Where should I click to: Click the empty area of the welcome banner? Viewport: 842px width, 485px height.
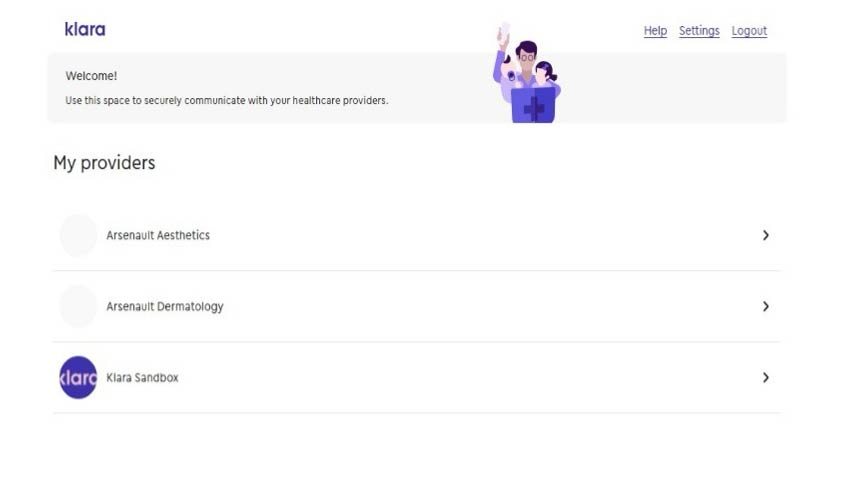coord(671,89)
